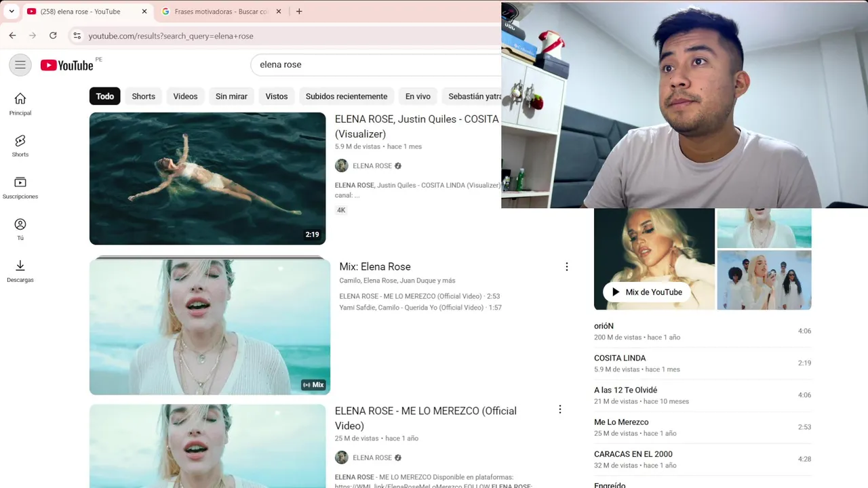The width and height of the screenshot is (868, 488).
Task: Reload the page with refresh icon
Action: (53, 36)
